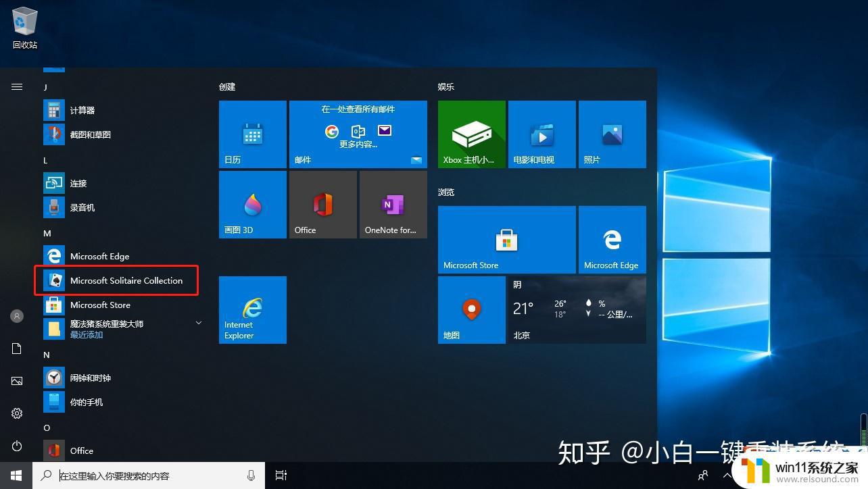This screenshot has width=868, height=489.
Task: Jump to letter J section header
Action: coord(46,87)
